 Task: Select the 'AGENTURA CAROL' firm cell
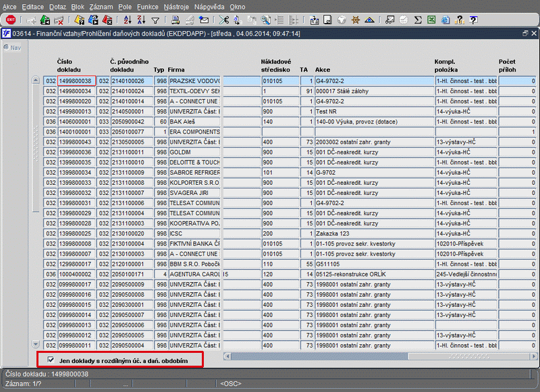194,275
